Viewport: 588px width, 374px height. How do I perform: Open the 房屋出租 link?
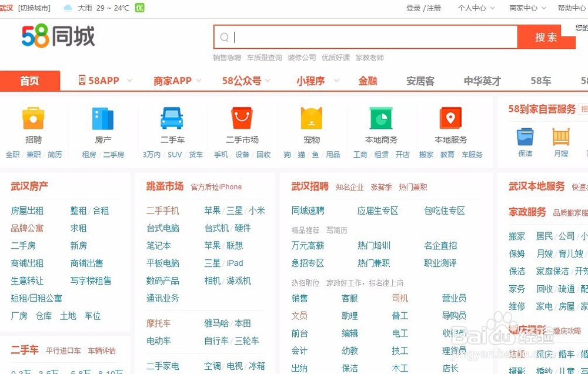[x=27, y=211]
